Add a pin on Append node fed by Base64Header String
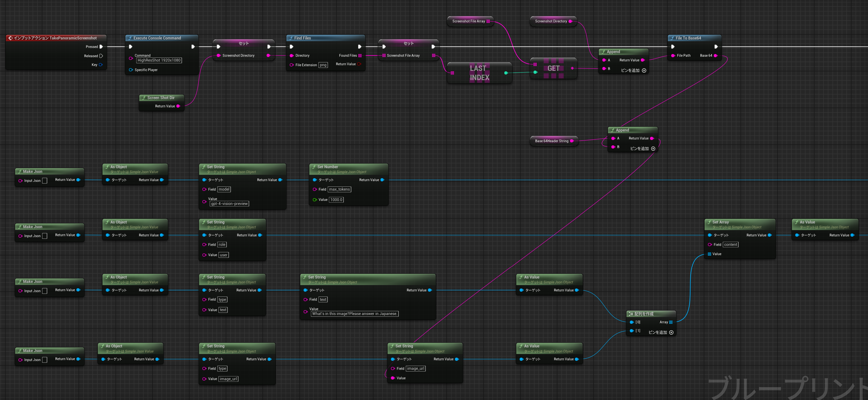868x400 pixels. [x=653, y=149]
